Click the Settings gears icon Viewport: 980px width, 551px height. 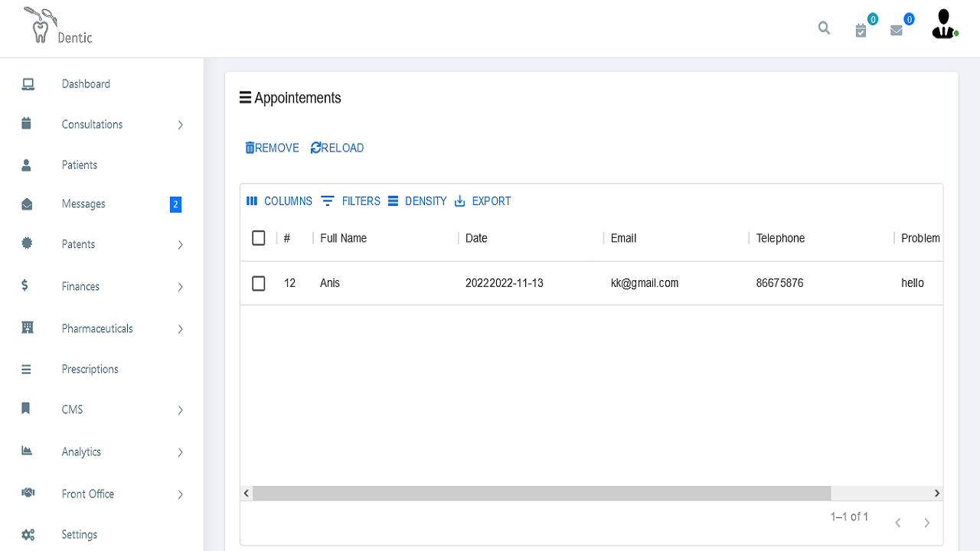click(x=28, y=535)
